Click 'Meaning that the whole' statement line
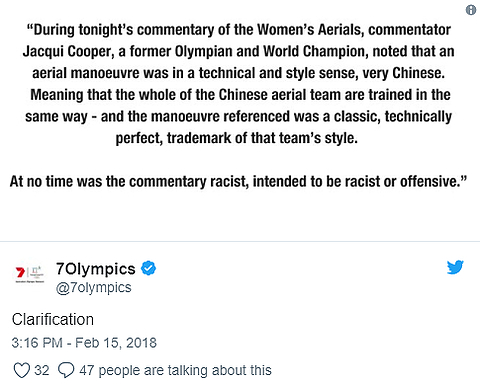This screenshot has height=385, width=480. [240, 95]
